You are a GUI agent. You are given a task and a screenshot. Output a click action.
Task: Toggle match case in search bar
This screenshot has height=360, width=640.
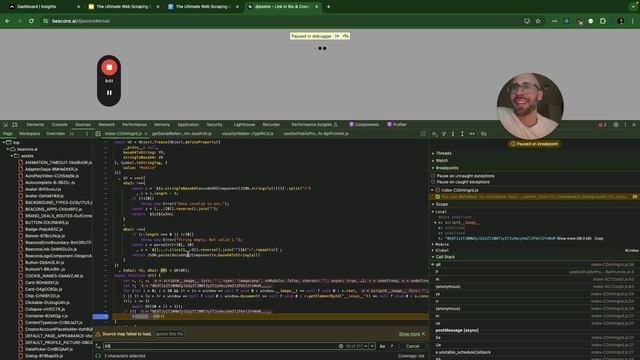coord(382,346)
